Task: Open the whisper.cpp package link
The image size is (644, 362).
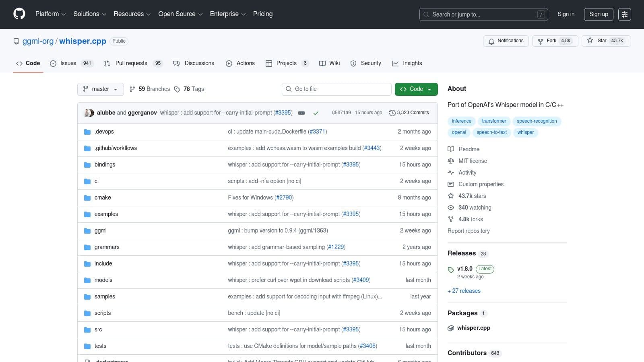Action: coord(473,328)
